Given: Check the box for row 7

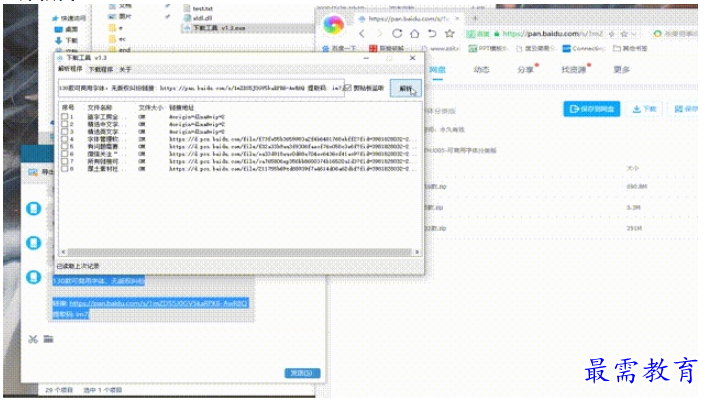Looking at the screenshot, I should point(65,161).
